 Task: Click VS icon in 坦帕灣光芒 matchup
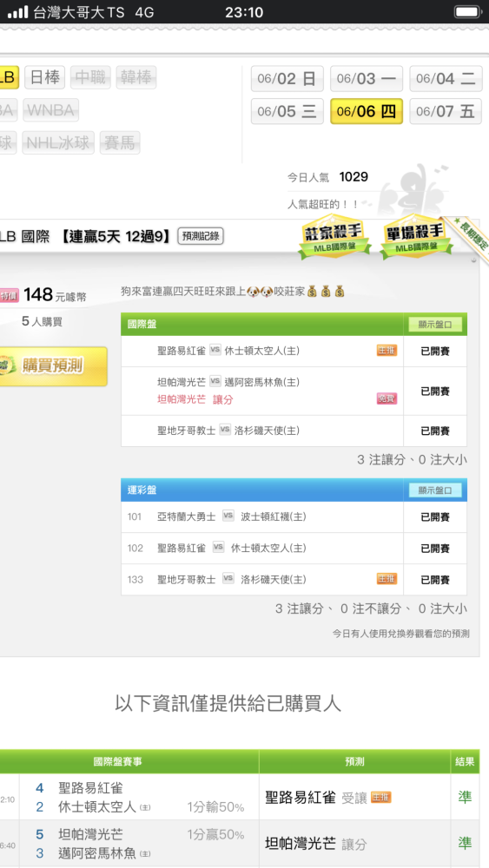tap(215, 381)
